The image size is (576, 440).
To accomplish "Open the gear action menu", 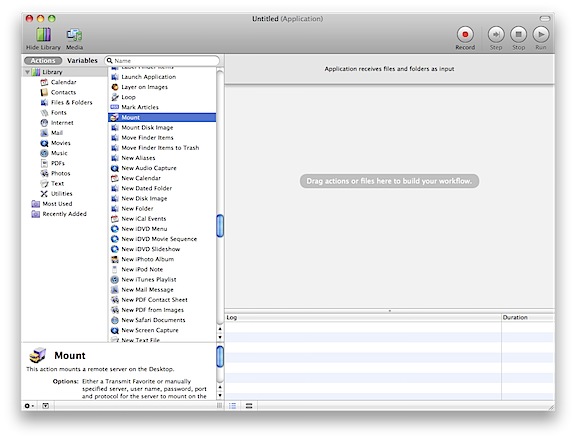I will point(29,406).
